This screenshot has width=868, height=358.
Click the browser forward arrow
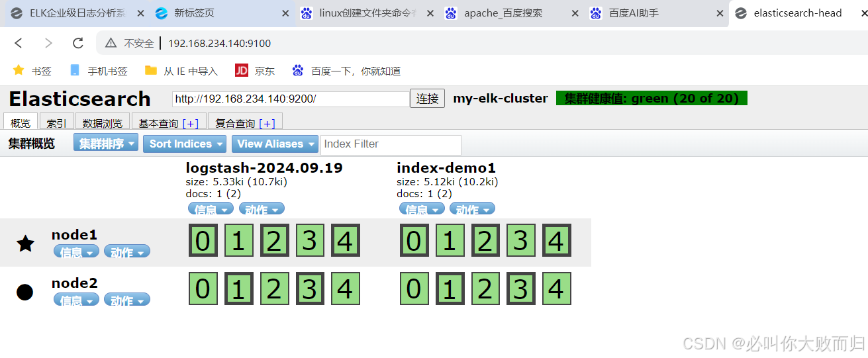48,43
